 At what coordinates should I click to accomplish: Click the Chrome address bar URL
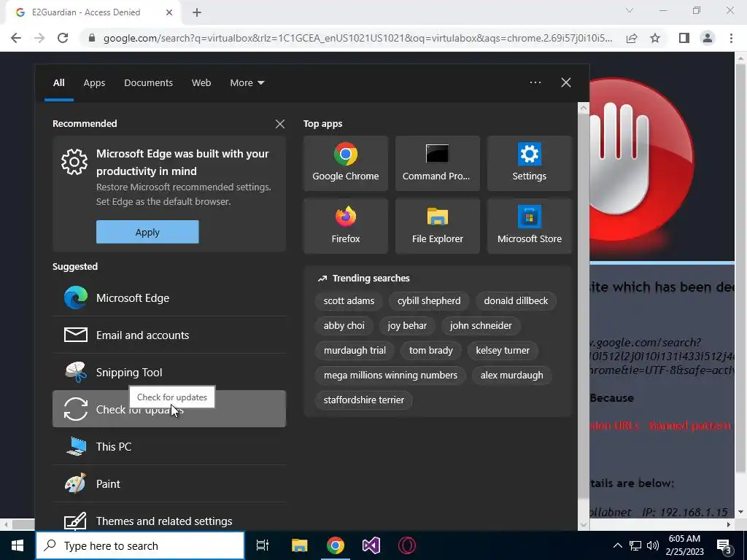(x=357, y=38)
